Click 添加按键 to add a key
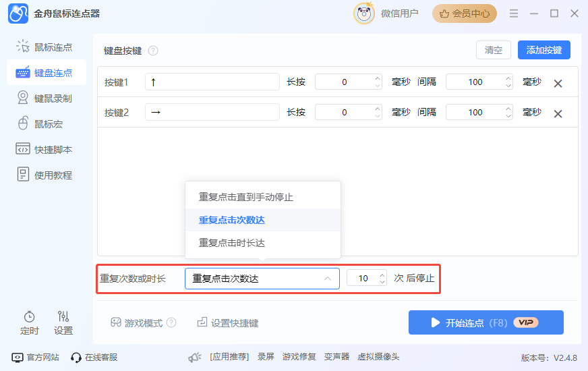Screen dimensions: 588x371 [543, 50]
